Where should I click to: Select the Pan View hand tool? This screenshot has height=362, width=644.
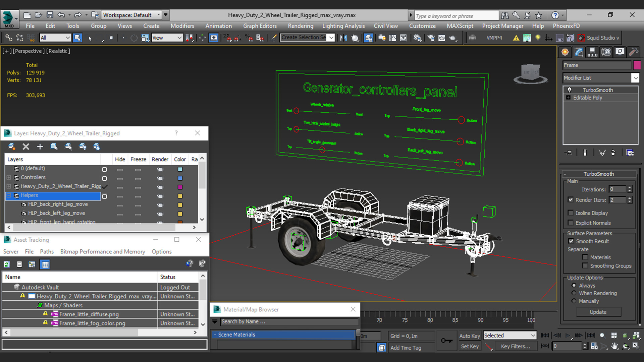pyautogui.click(x=614, y=346)
